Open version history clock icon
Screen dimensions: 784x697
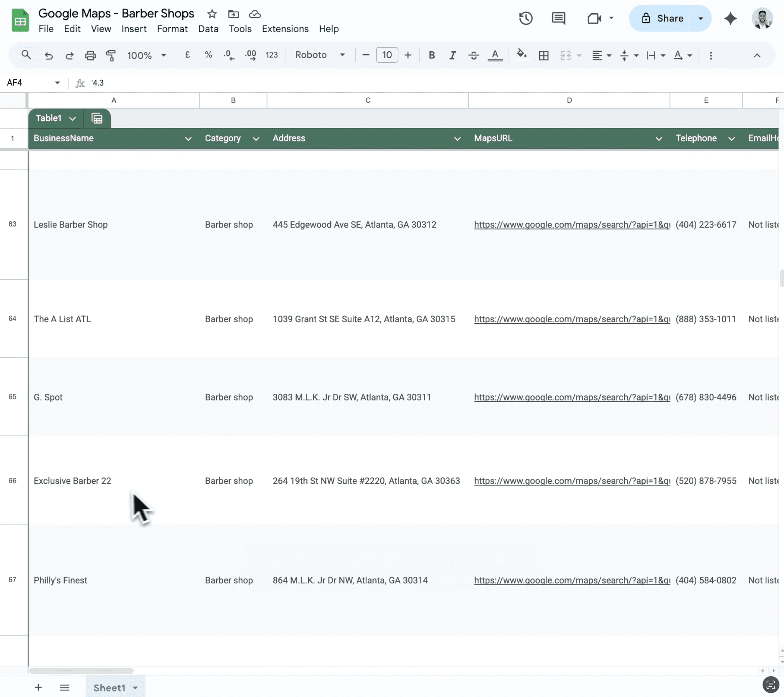point(526,18)
